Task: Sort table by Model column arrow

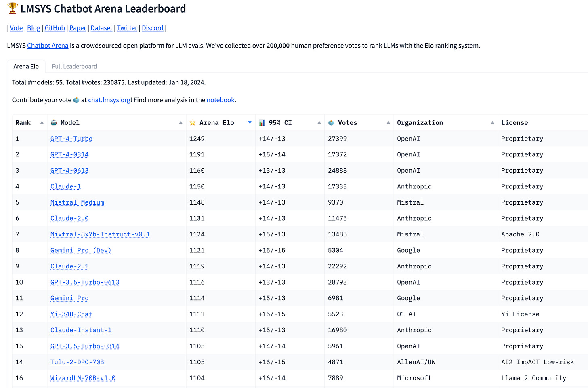Action: click(181, 122)
